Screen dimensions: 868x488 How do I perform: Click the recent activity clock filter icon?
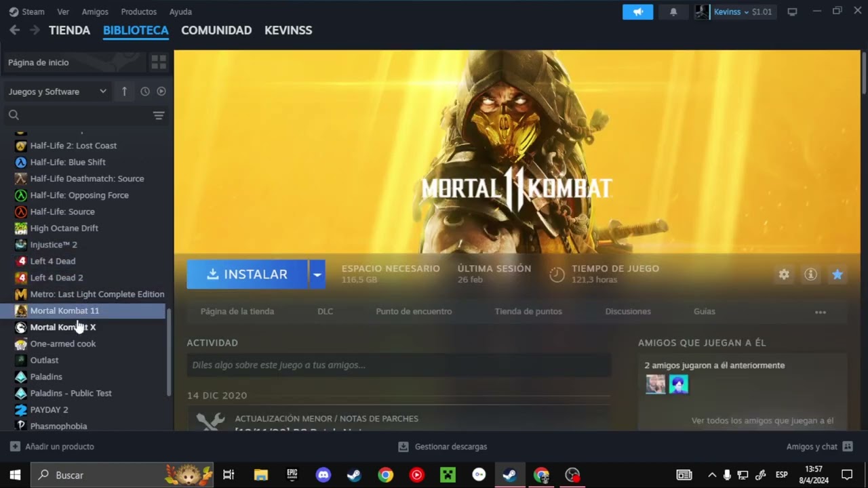pyautogui.click(x=144, y=91)
